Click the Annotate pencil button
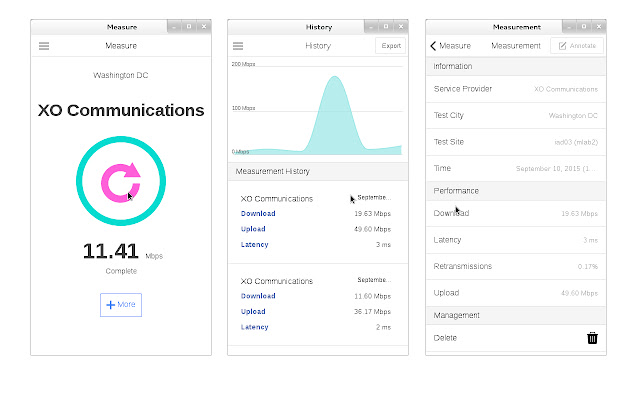 point(577,46)
